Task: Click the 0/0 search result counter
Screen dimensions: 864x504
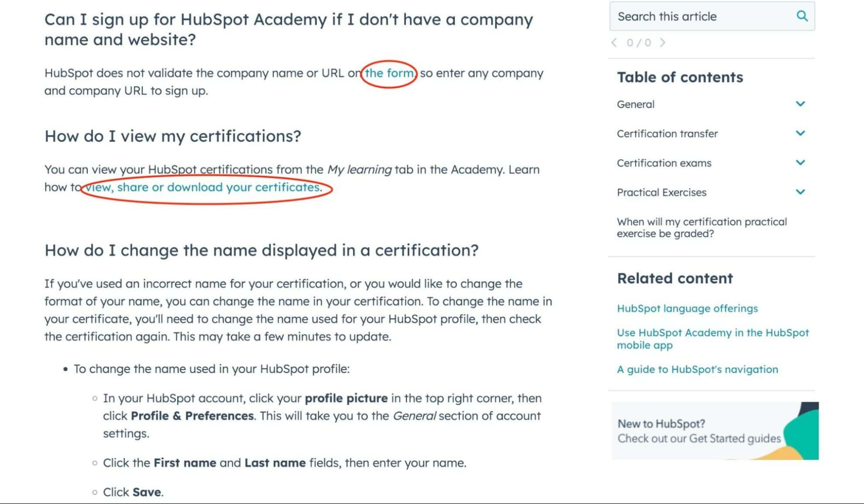Action: tap(639, 42)
